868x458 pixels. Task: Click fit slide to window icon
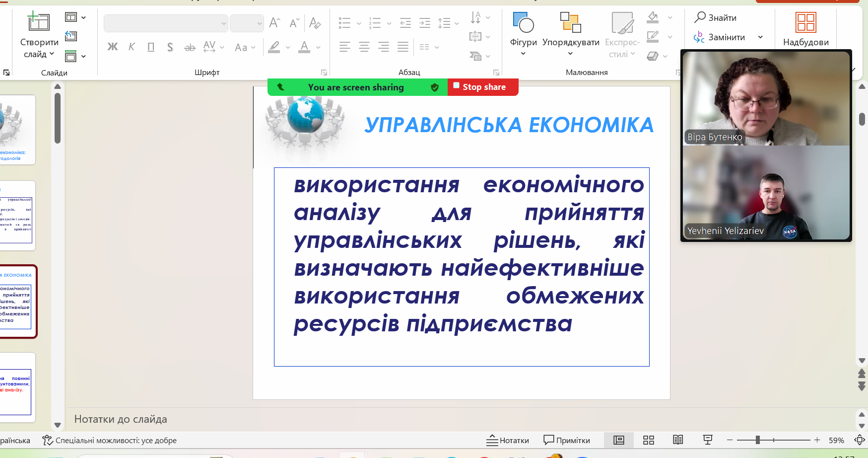[859, 440]
